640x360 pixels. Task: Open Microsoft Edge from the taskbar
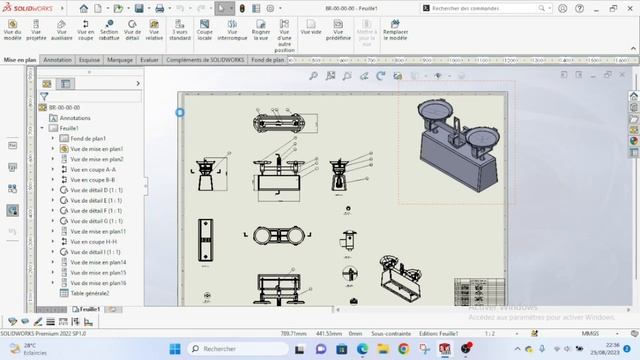(x=362, y=349)
